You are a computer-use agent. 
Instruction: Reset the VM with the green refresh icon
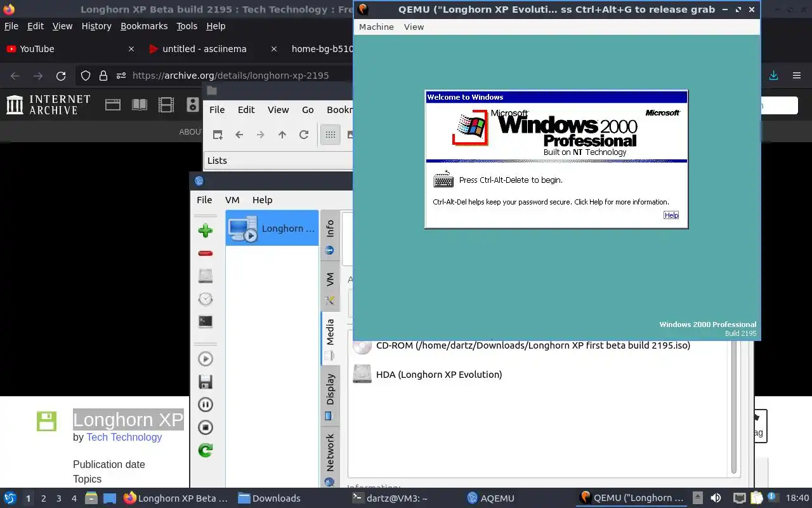click(205, 450)
